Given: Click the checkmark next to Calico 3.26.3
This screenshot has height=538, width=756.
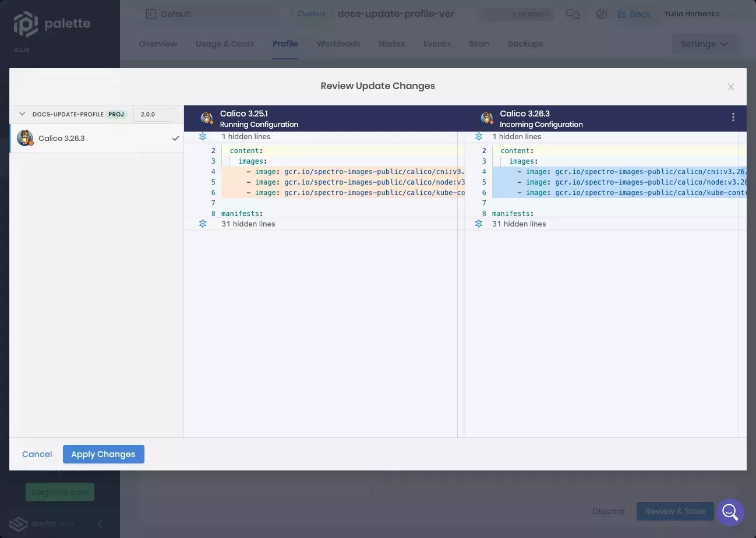Looking at the screenshot, I should coord(175,139).
